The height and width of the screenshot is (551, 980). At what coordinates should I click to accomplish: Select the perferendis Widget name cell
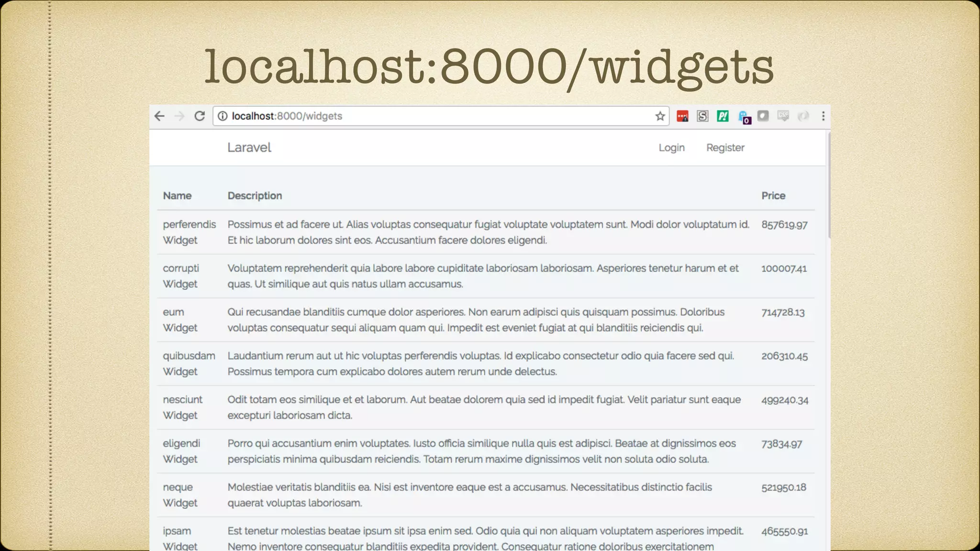189,232
